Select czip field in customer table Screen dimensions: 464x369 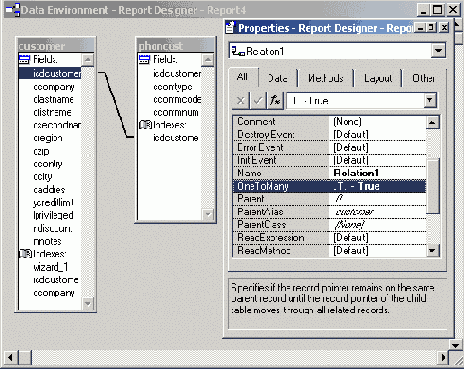pyautogui.click(x=41, y=151)
